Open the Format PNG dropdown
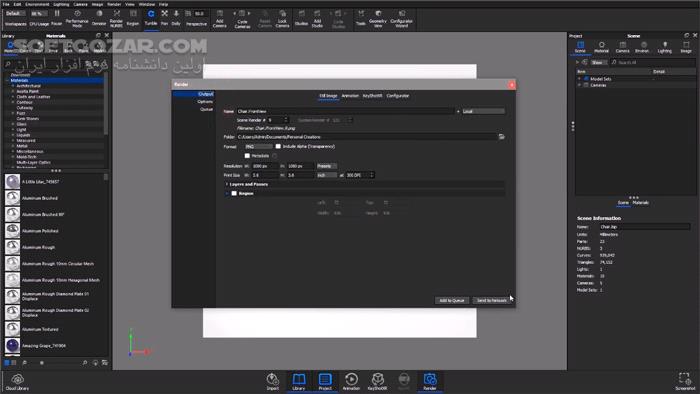700x394 pixels. point(258,146)
